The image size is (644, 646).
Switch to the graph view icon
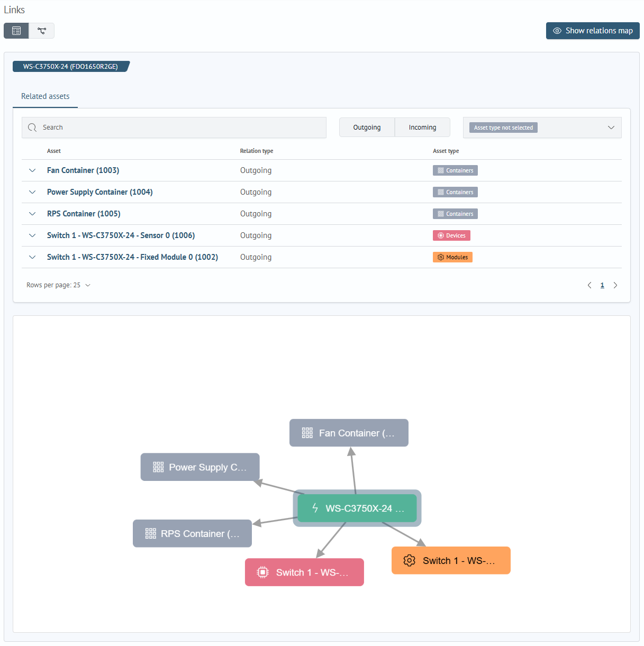click(x=42, y=31)
